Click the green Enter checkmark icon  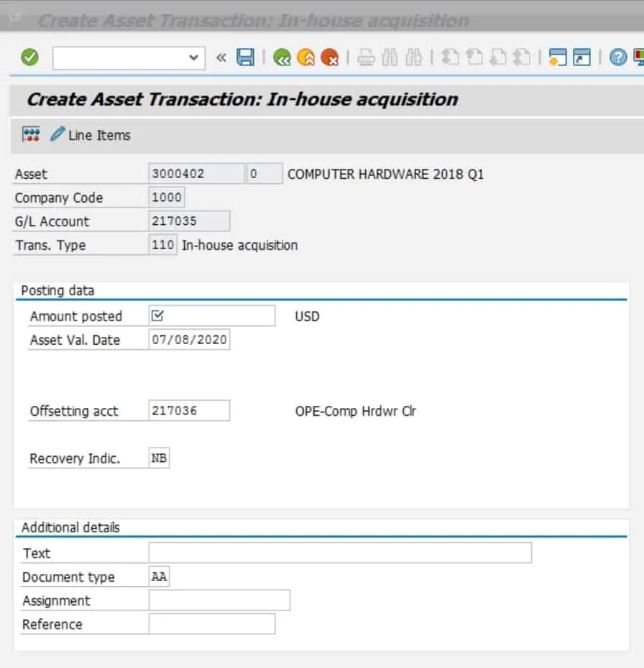pyautogui.click(x=29, y=57)
